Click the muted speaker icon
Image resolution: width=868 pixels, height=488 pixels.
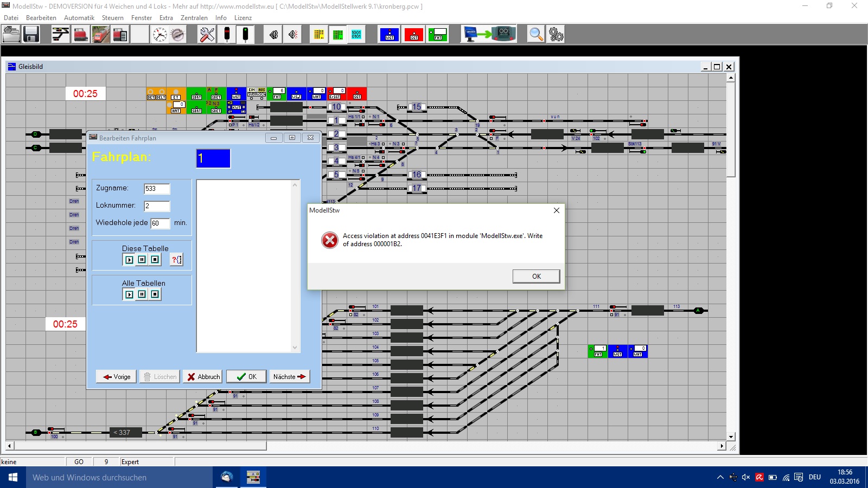(x=293, y=34)
